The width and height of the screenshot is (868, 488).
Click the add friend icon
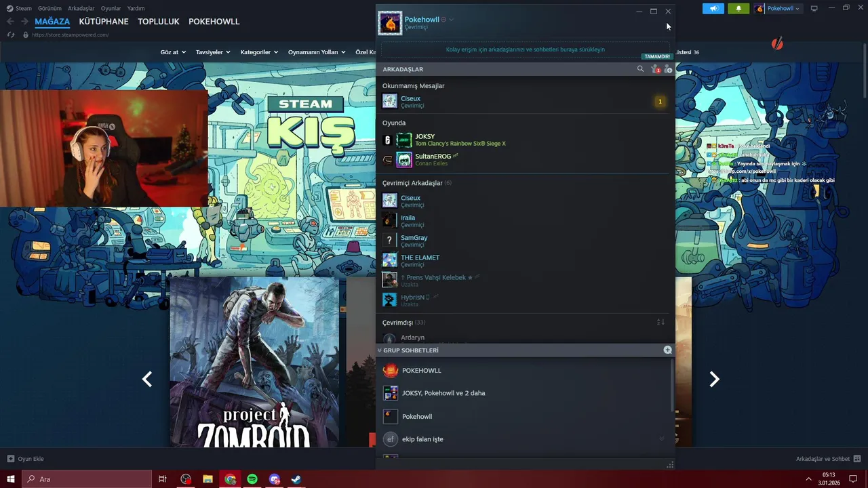pos(668,69)
